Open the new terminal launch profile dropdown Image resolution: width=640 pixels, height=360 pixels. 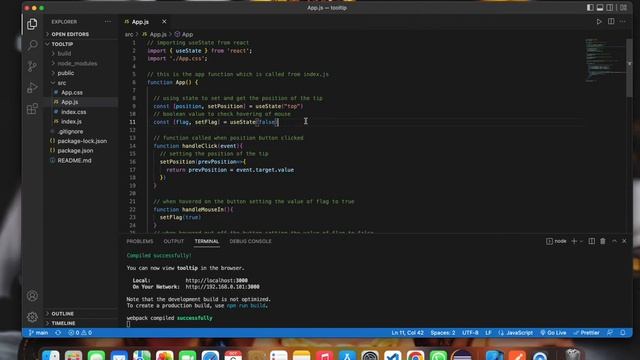tap(581, 241)
